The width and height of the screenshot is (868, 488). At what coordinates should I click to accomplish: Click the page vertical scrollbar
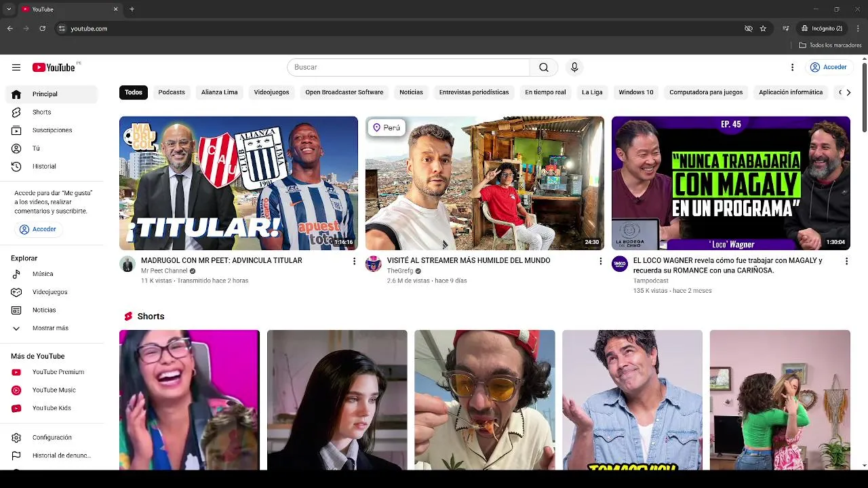click(864, 98)
